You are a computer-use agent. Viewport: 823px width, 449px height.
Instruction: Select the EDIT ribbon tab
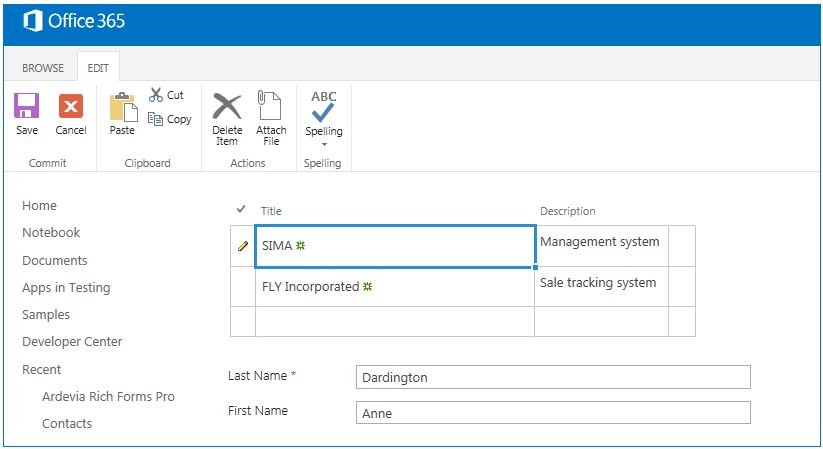coord(98,68)
